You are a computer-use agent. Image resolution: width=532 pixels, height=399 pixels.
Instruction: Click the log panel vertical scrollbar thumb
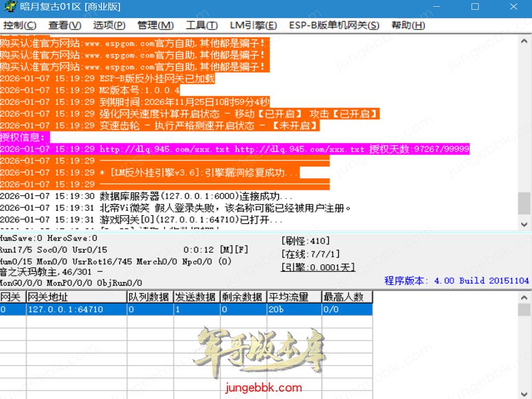(525, 203)
